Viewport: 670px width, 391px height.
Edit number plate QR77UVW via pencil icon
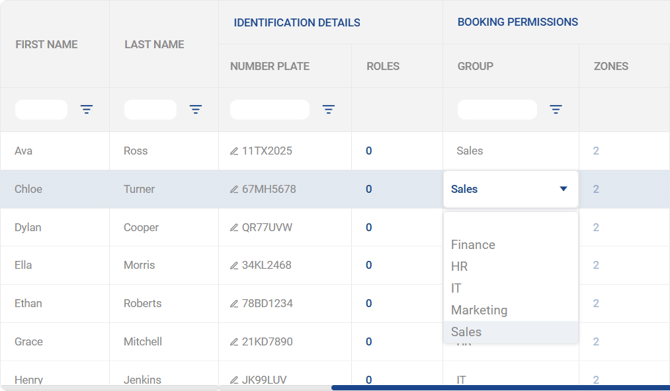click(234, 228)
